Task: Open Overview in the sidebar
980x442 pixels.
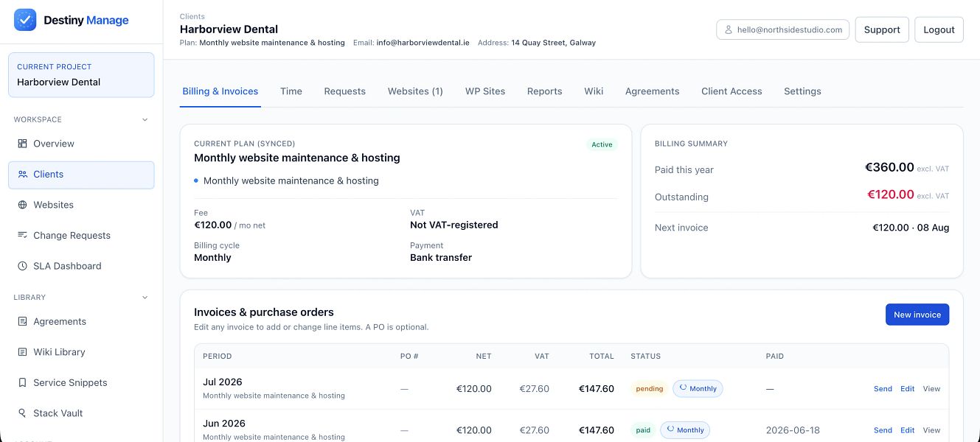Action: click(81, 144)
